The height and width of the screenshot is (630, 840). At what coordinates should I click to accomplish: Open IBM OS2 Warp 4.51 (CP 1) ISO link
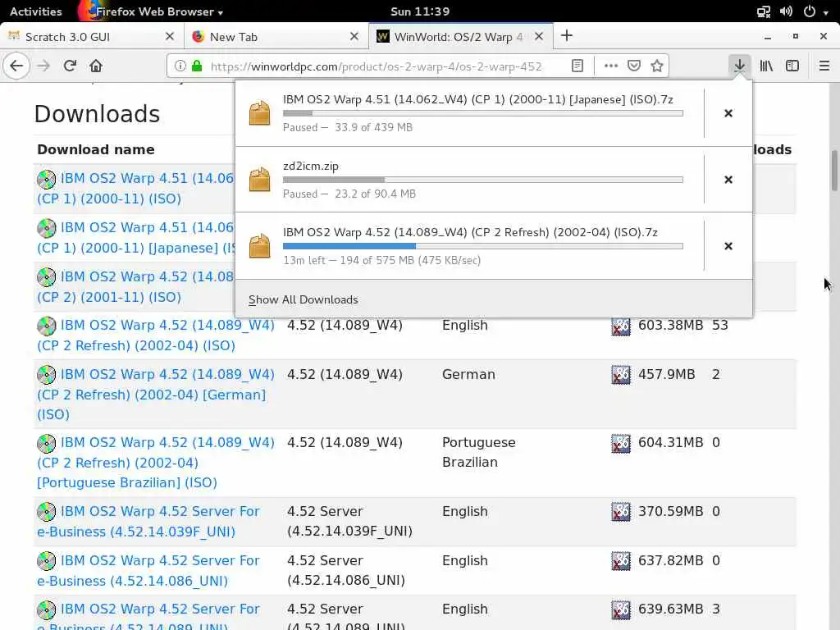pos(135,188)
